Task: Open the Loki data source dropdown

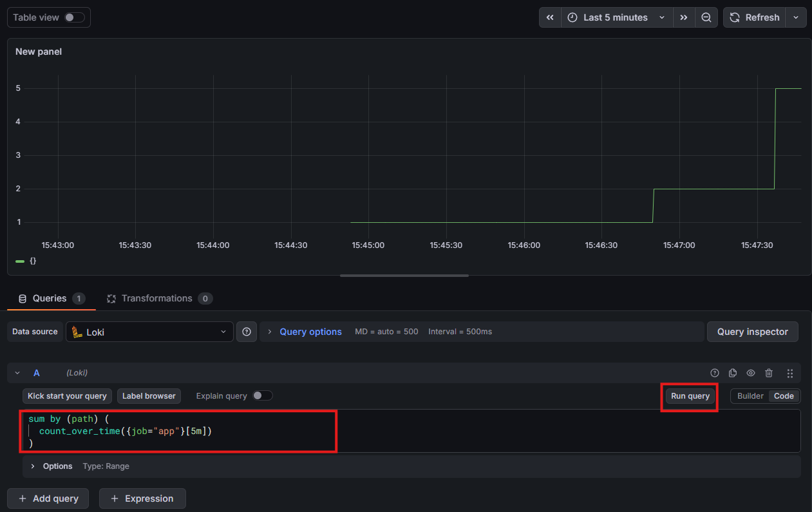Action: (149, 332)
